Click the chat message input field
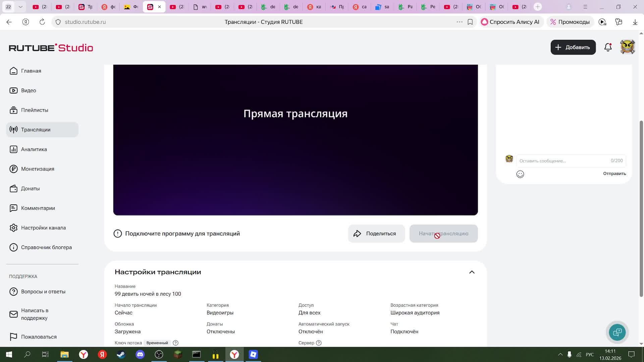The image size is (644, 362). (x=563, y=161)
